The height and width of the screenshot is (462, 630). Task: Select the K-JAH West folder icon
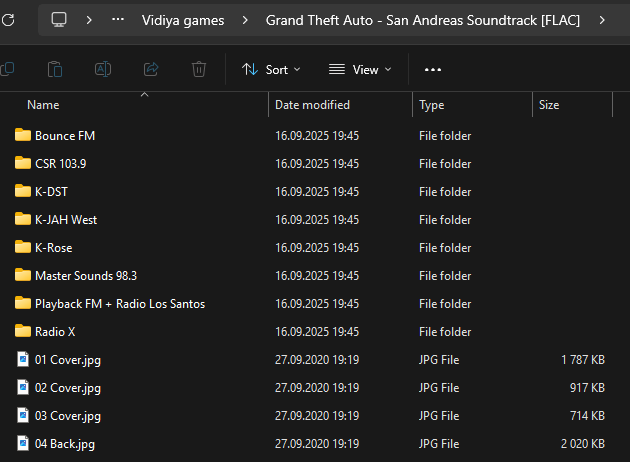click(x=22, y=219)
